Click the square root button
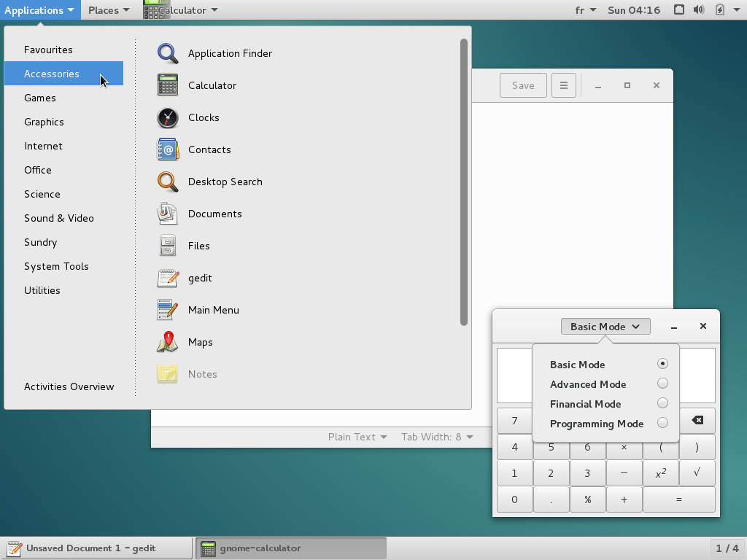 point(697,472)
